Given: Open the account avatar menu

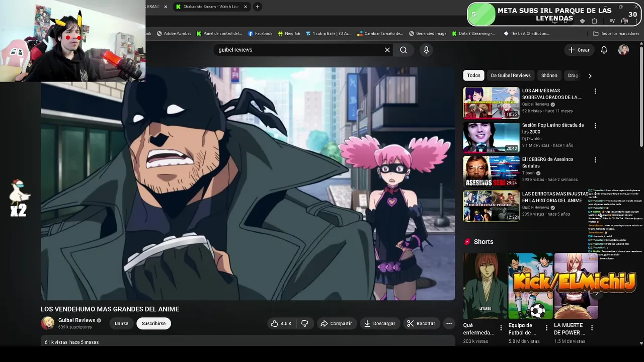Looking at the screenshot, I should point(623,50).
